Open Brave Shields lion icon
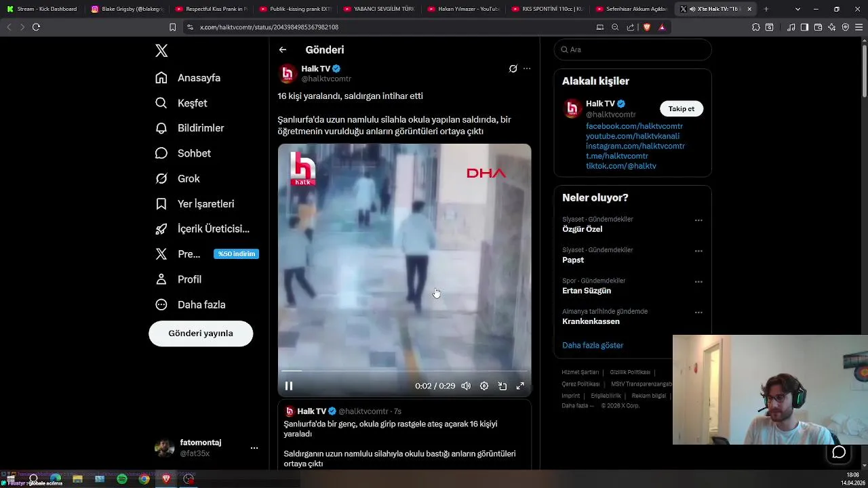Image resolution: width=868 pixels, height=488 pixels. pos(646,27)
